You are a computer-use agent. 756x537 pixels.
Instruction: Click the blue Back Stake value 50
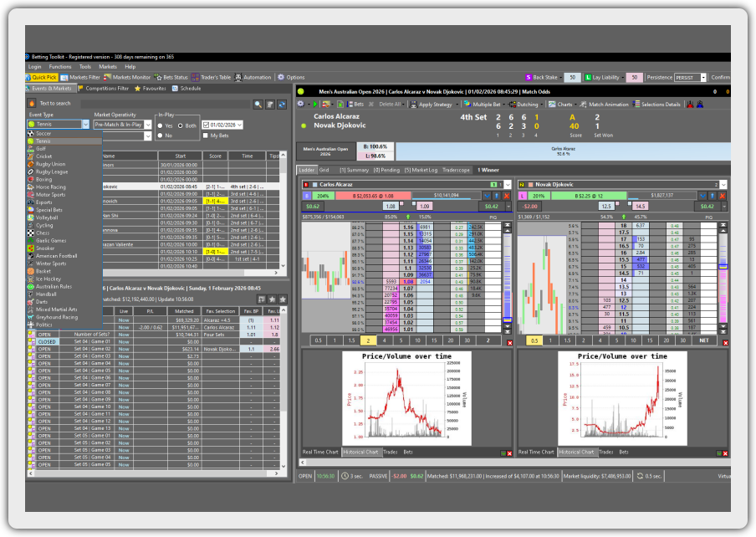[x=572, y=77]
